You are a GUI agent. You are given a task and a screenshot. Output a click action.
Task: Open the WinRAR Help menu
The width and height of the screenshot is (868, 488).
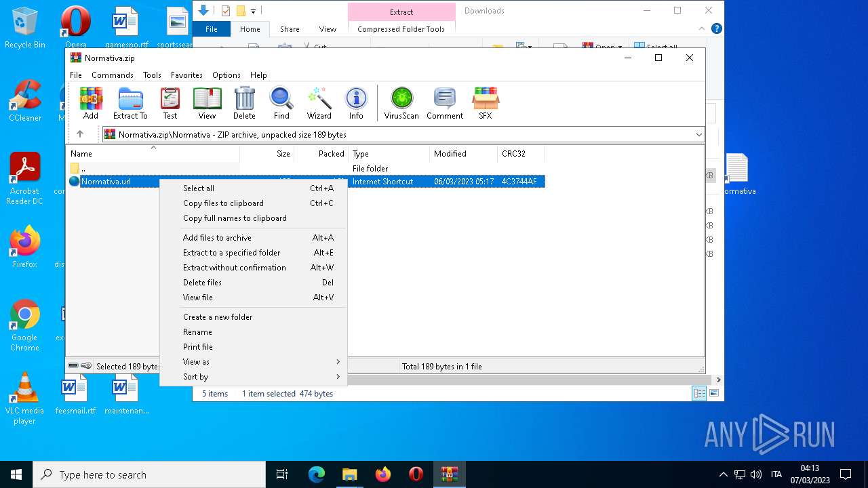pos(258,75)
